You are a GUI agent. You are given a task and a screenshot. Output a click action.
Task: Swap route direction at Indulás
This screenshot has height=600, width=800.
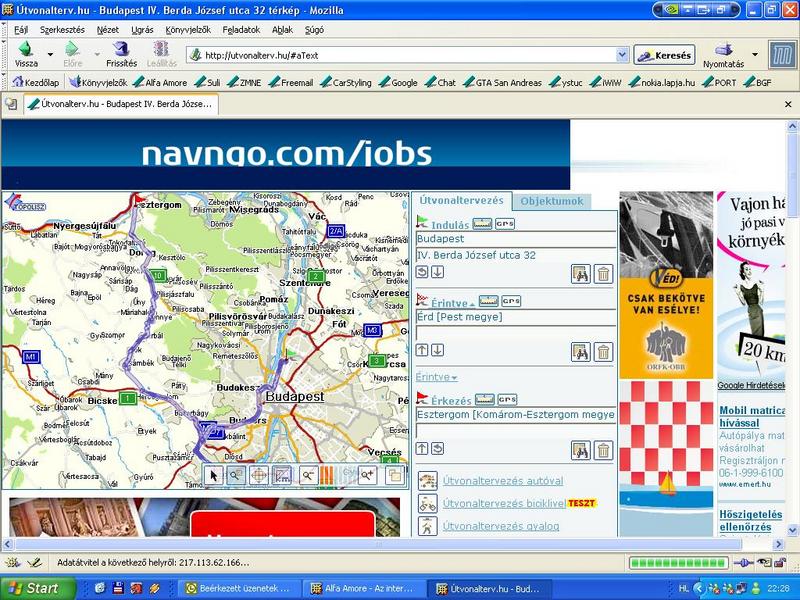pos(422,272)
